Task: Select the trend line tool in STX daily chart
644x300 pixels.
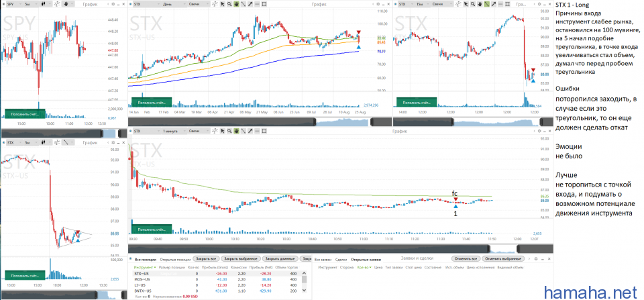Action: click(243, 4)
